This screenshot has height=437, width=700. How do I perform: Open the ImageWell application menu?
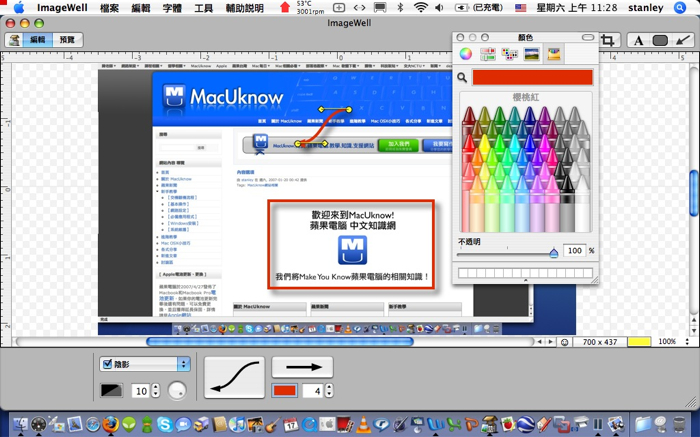pos(62,8)
